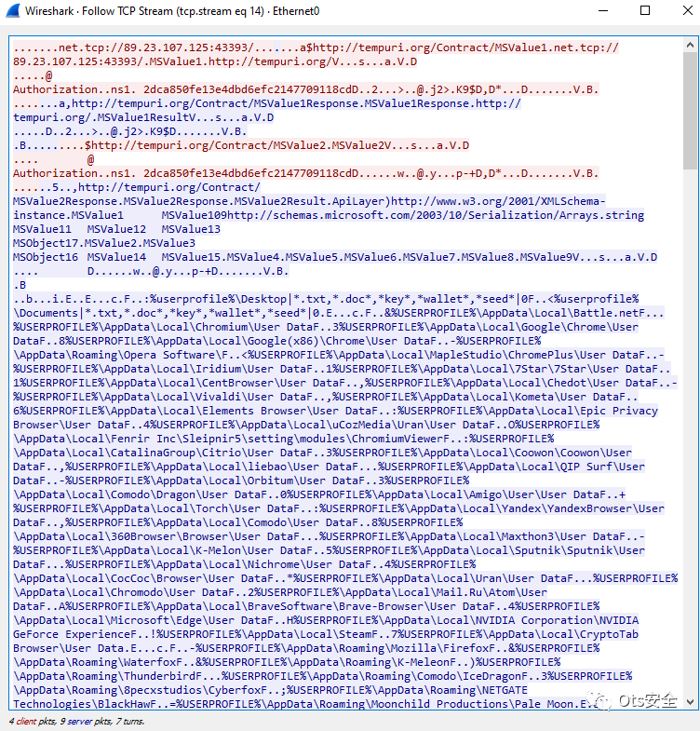The width and height of the screenshot is (700, 731).
Task: Click the second Authorization..ns1 line
Action: coord(305,173)
